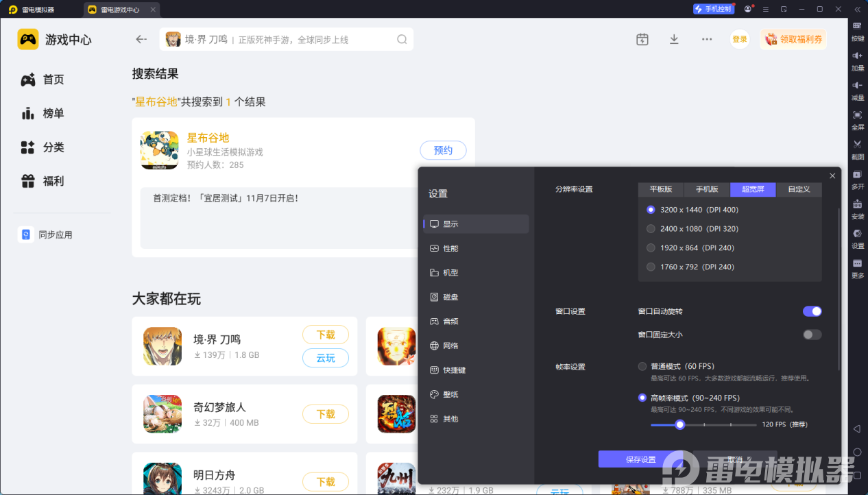
Task: Open the three-dots more menu in header
Action: pyautogui.click(x=707, y=40)
